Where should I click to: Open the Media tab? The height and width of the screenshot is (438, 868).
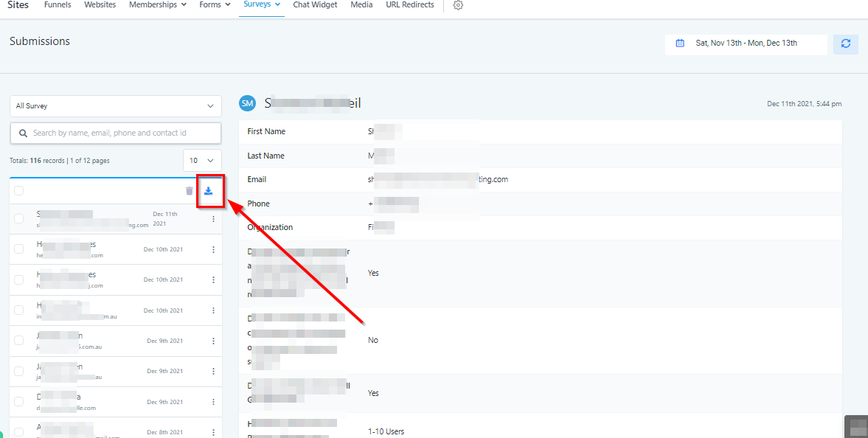pyautogui.click(x=361, y=5)
